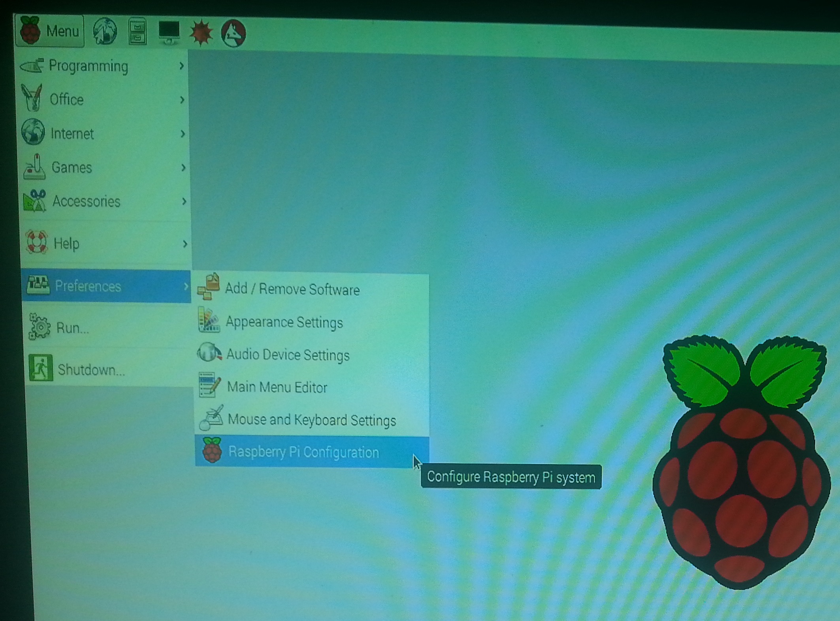Click the Preferences category icon
This screenshot has width=840, height=621.
click(x=38, y=285)
